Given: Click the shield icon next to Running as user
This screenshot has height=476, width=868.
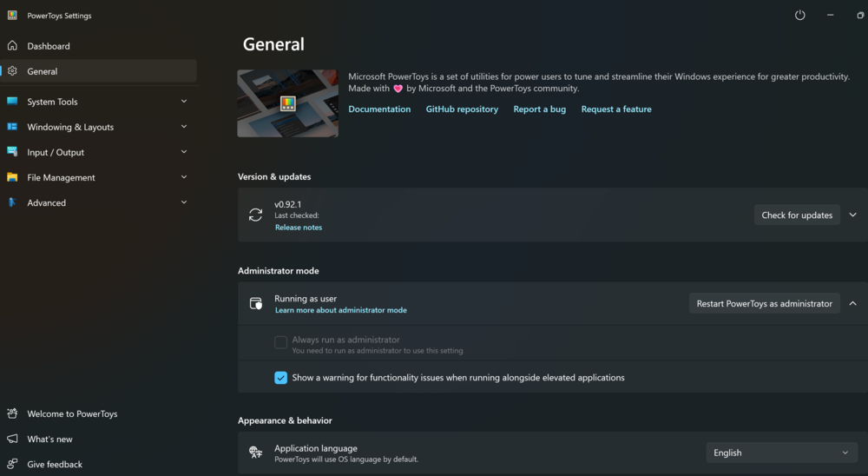Looking at the screenshot, I should pos(256,304).
